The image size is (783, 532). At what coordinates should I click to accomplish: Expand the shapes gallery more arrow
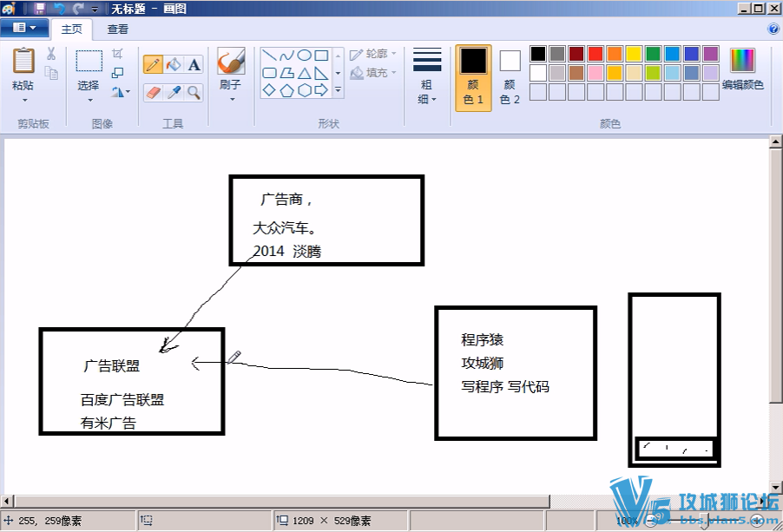[338, 90]
